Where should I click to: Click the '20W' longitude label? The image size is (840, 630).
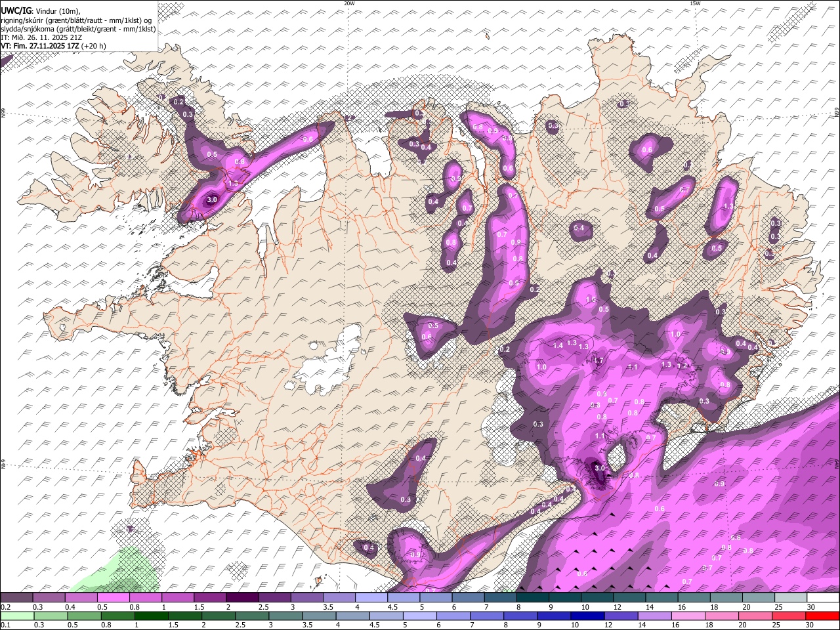[348, 3]
